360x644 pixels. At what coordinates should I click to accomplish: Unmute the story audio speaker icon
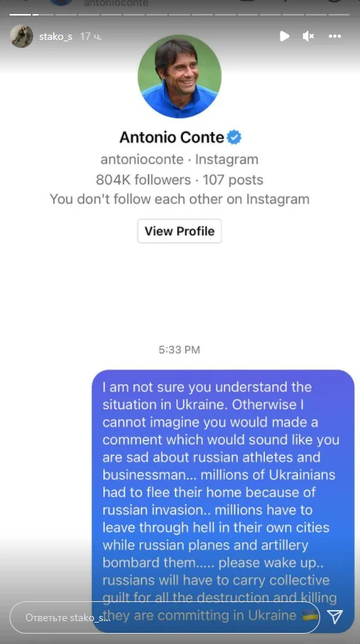point(308,36)
